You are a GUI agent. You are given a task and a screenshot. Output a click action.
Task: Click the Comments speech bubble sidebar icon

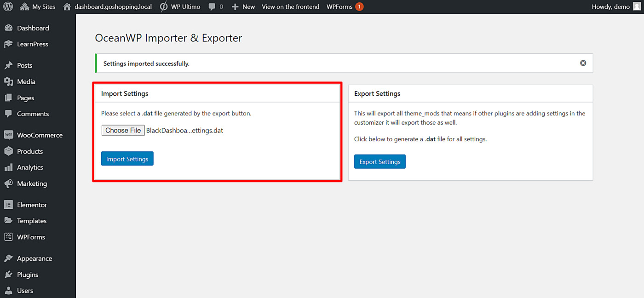[8, 114]
